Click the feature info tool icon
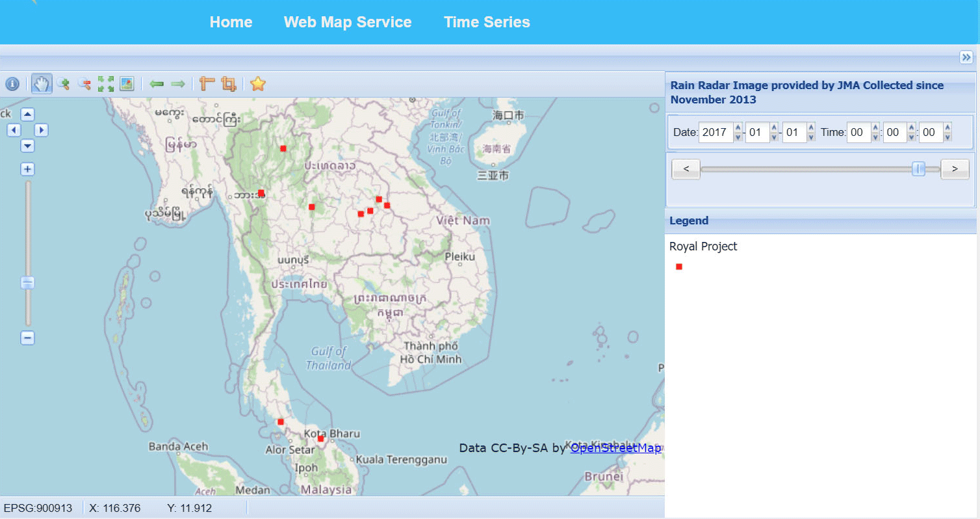This screenshot has width=980, height=519. tap(12, 84)
